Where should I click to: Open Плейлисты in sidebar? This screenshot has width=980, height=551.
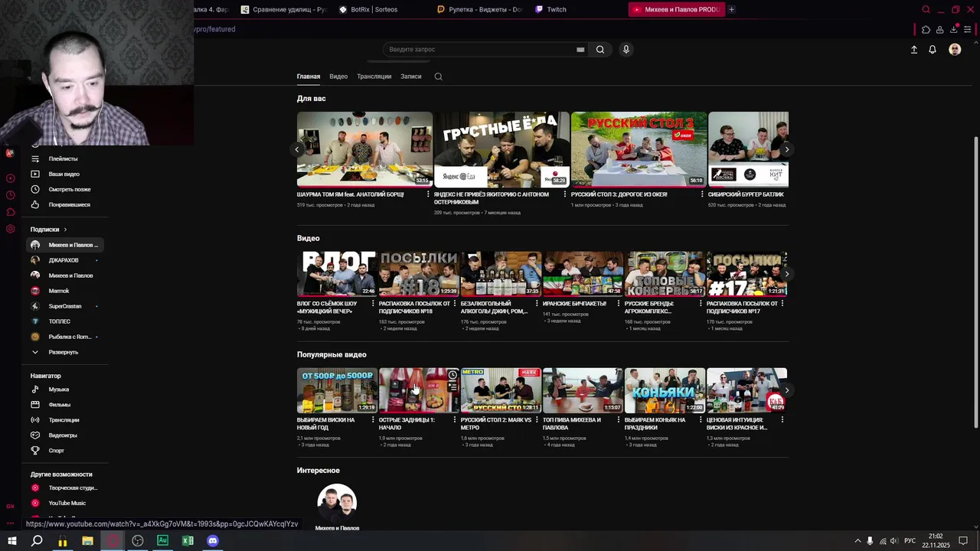(x=63, y=158)
